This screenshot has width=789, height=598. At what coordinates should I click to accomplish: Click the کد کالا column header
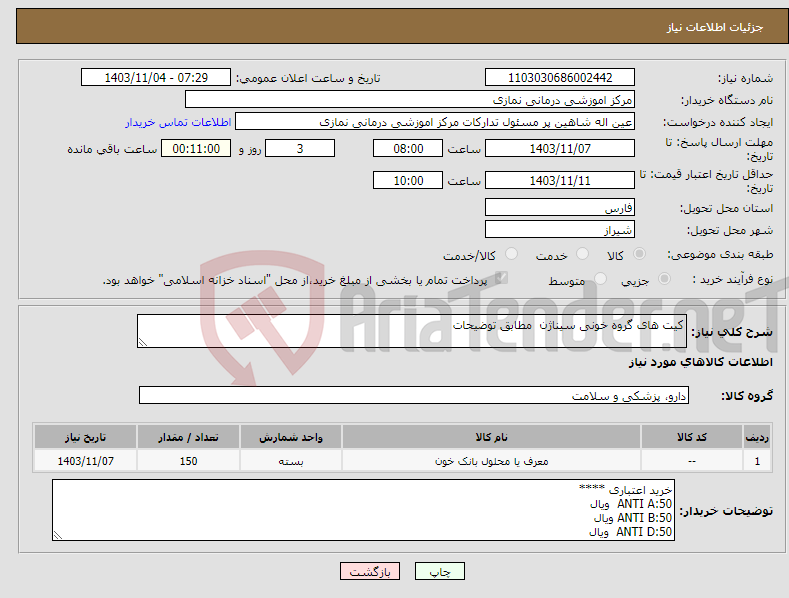[x=692, y=437]
